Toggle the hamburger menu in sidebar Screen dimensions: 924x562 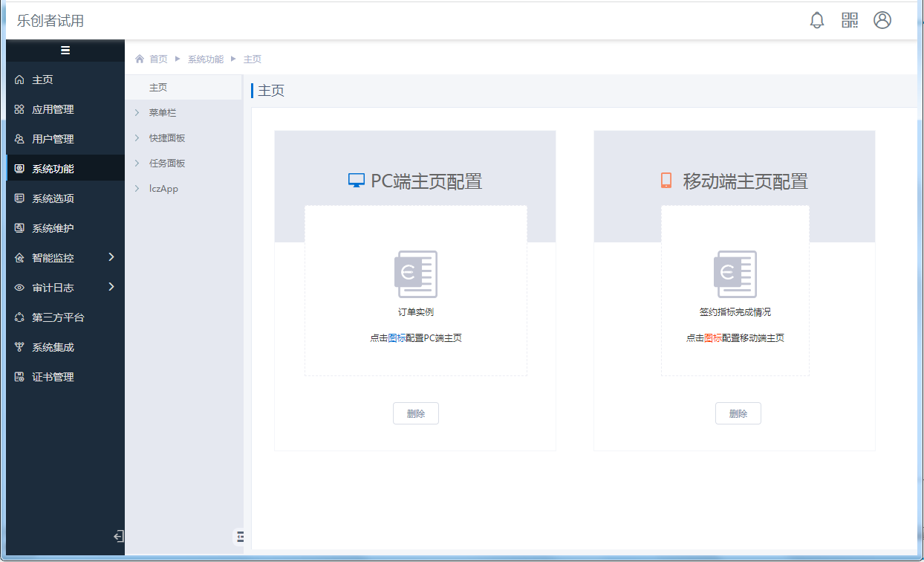pyautogui.click(x=65, y=51)
